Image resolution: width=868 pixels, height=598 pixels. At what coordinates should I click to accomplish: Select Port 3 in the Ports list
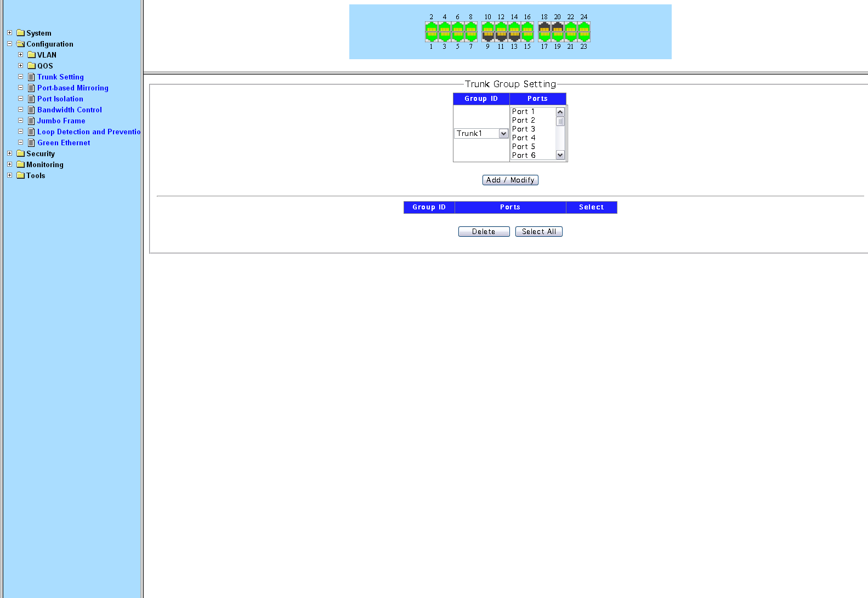[x=524, y=129]
